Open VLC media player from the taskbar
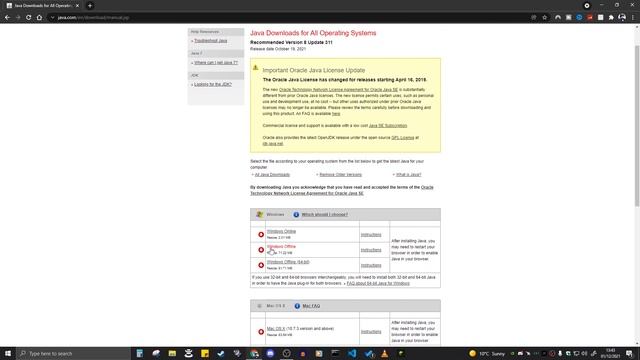Viewport: 640px width, 360px height. (x=384, y=353)
